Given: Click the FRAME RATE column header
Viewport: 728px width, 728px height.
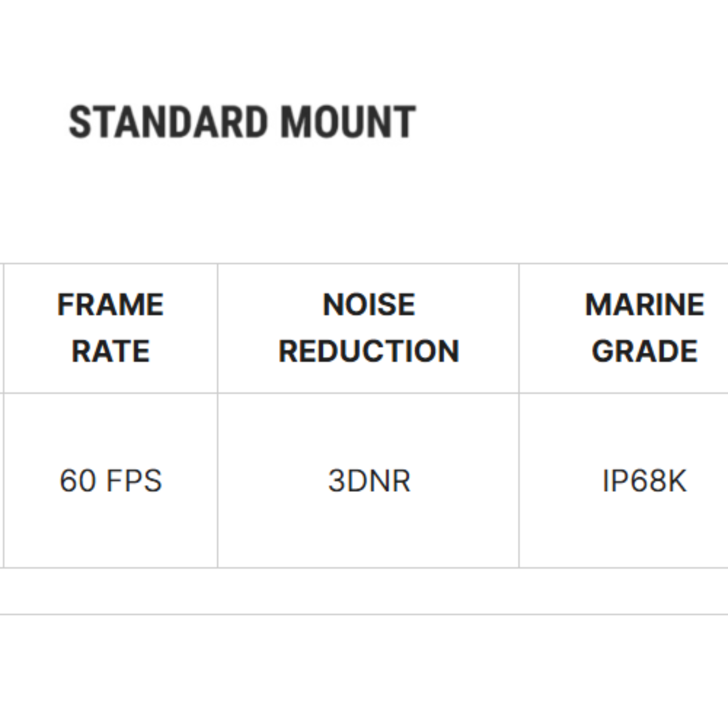Looking at the screenshot, I should [x=111, y=328].
